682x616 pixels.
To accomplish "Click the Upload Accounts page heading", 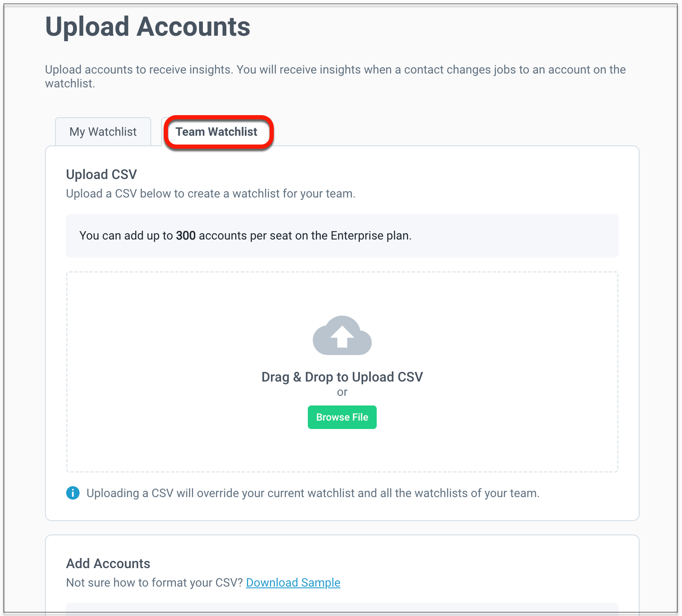I will coord(148,27).
